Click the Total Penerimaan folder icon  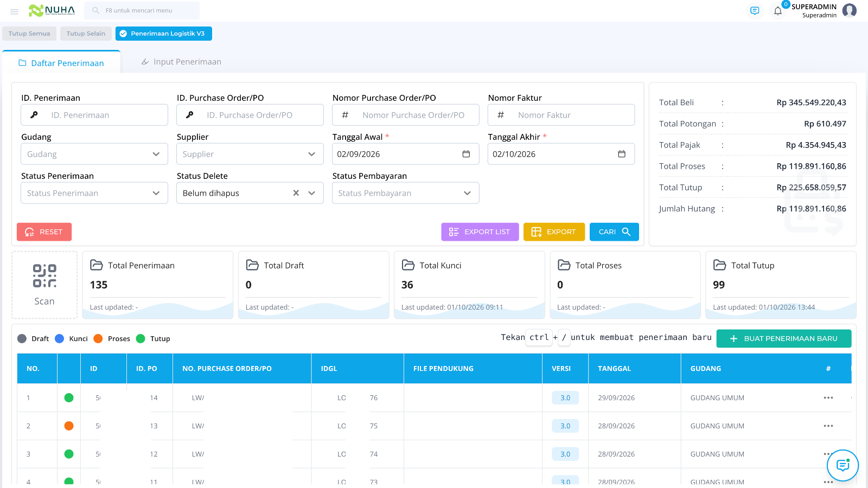point(97,265)
